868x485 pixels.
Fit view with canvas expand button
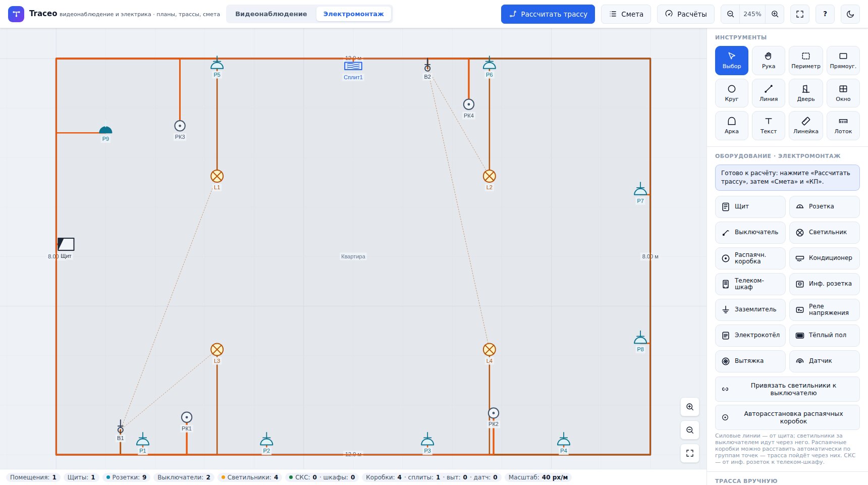pyautogui.click(x=690, y=453)
